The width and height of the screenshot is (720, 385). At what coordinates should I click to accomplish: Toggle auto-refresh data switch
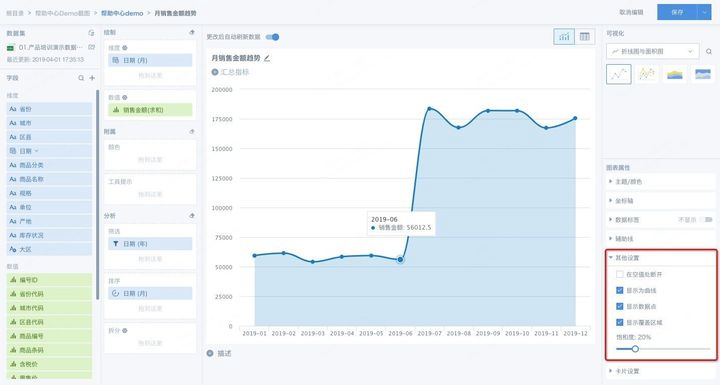[272, 37]
